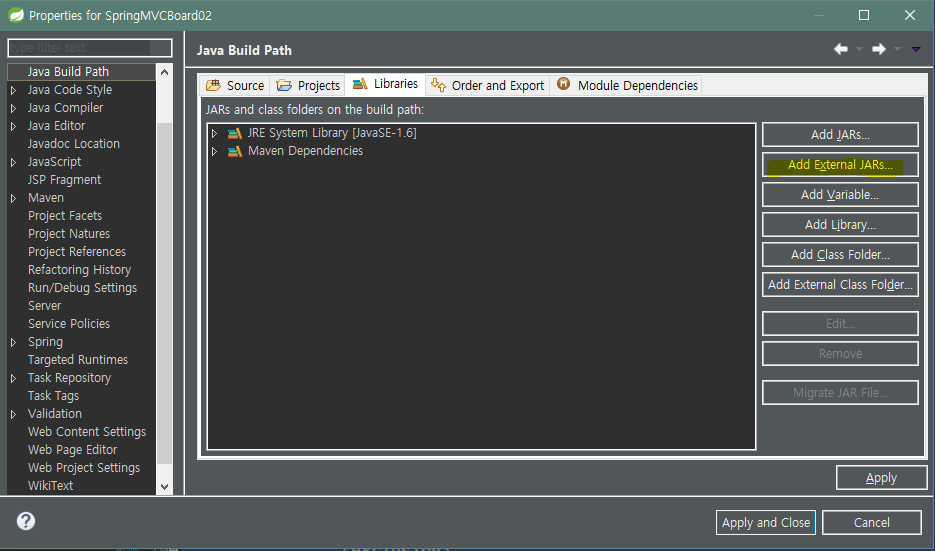Open the purple view menu triangle

916,49
